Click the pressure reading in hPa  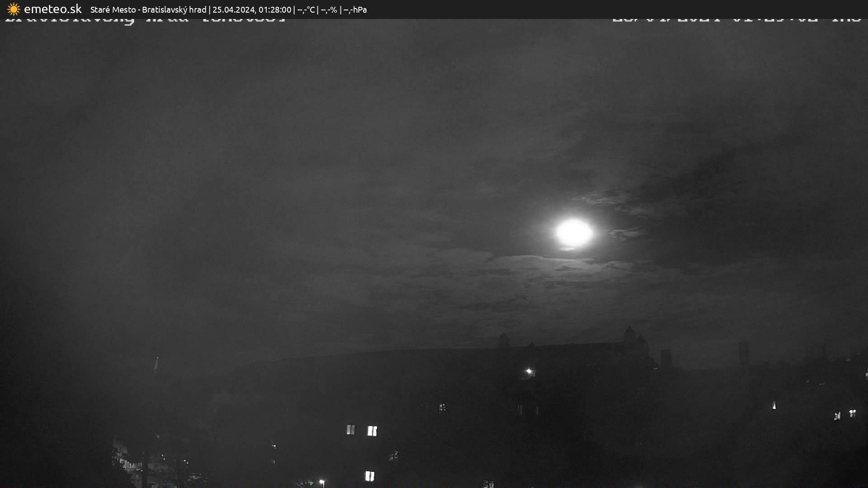click(x=355, y=9)
